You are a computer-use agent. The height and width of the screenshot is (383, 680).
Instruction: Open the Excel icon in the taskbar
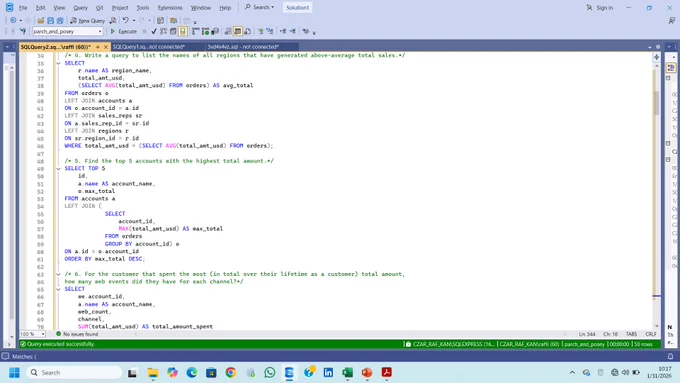(347, 373)
